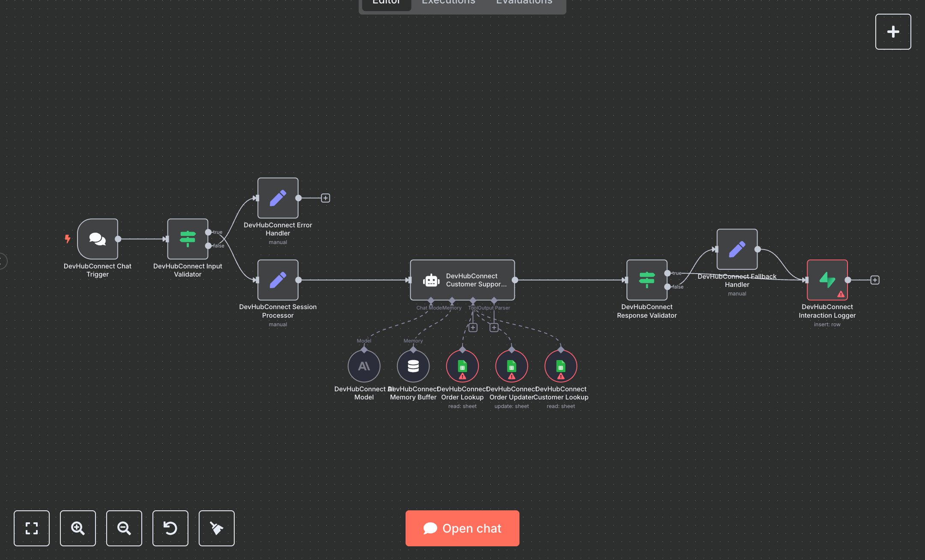This screenshot has width=925, height=560.
Task: Click the Open chat button
Action: (462, 528)
